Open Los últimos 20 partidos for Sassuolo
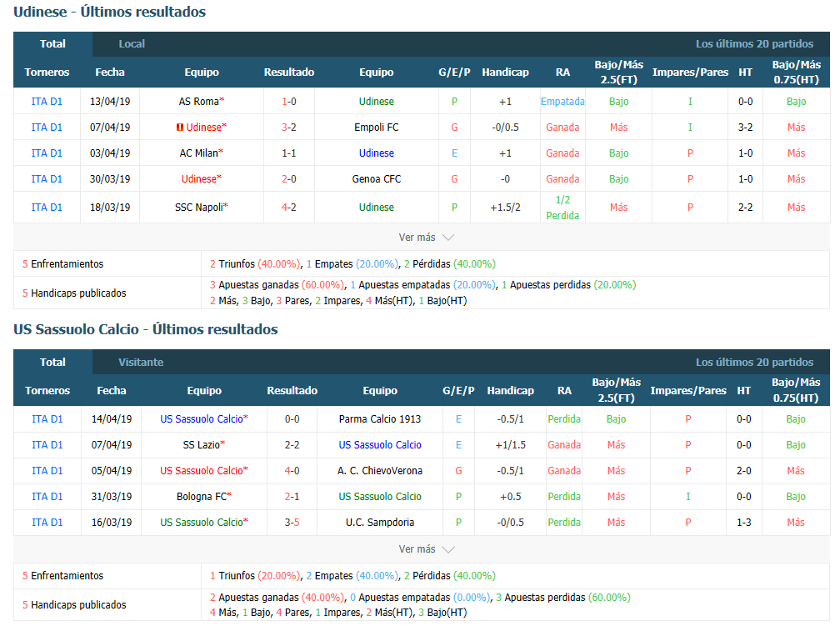 754,363
